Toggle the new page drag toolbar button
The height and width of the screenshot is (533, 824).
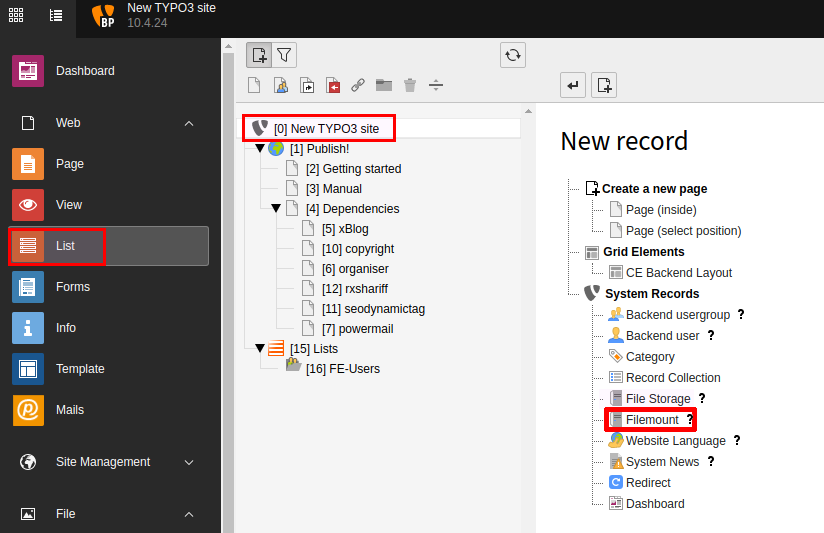[x=259, y=55]
